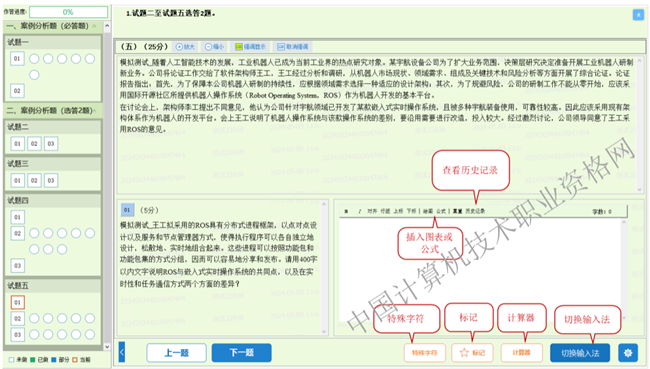Click the cancel highlight icon
The height and width of the screenshot is (369, 650).
click(281, 47)
